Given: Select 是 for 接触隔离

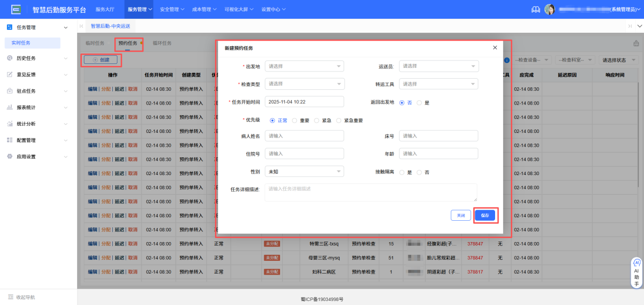Looking at the screenshot, I should pos(402,171).
